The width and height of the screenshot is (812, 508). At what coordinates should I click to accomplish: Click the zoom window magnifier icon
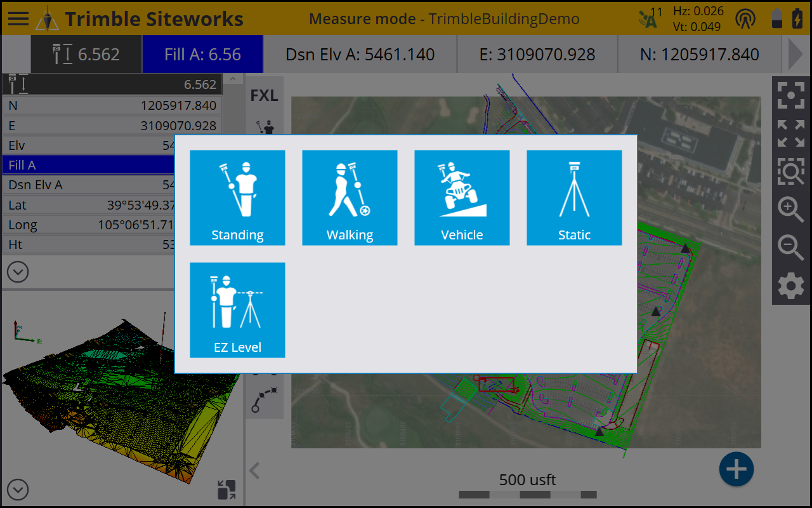(791, 171)
